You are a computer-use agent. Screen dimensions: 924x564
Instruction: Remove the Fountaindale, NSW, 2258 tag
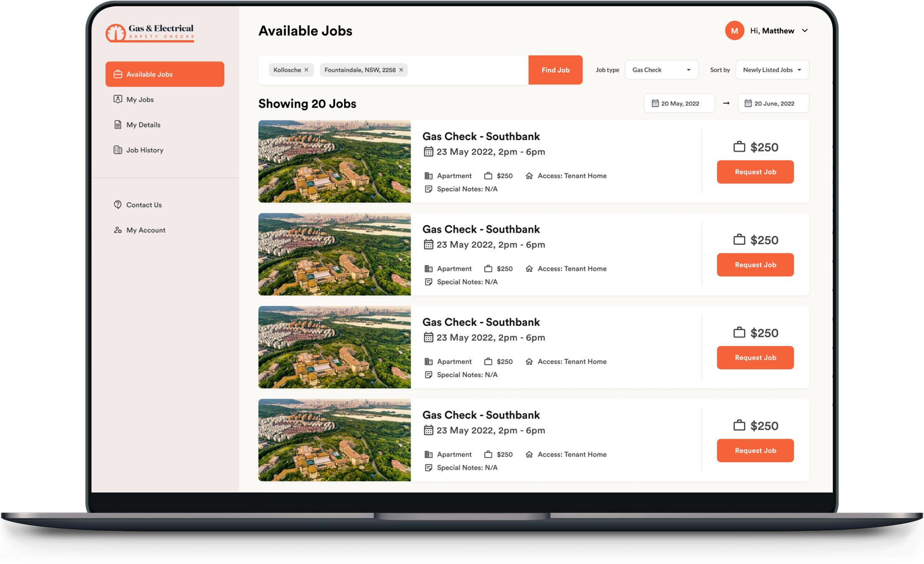(401, 70)
